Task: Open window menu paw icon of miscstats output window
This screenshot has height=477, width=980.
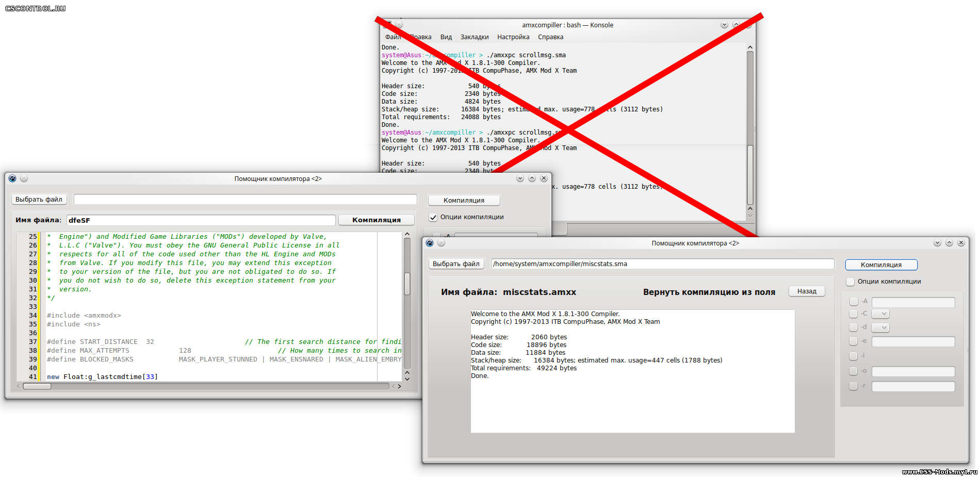Action: point(430,243)
